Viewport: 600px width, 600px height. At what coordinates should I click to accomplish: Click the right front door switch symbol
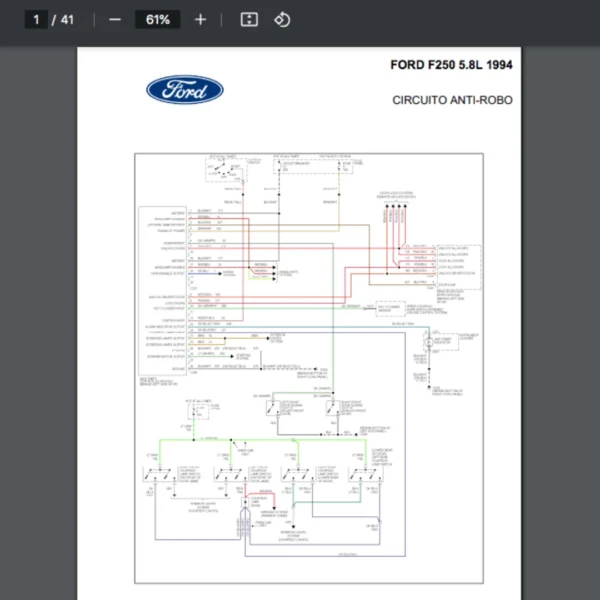330,407
